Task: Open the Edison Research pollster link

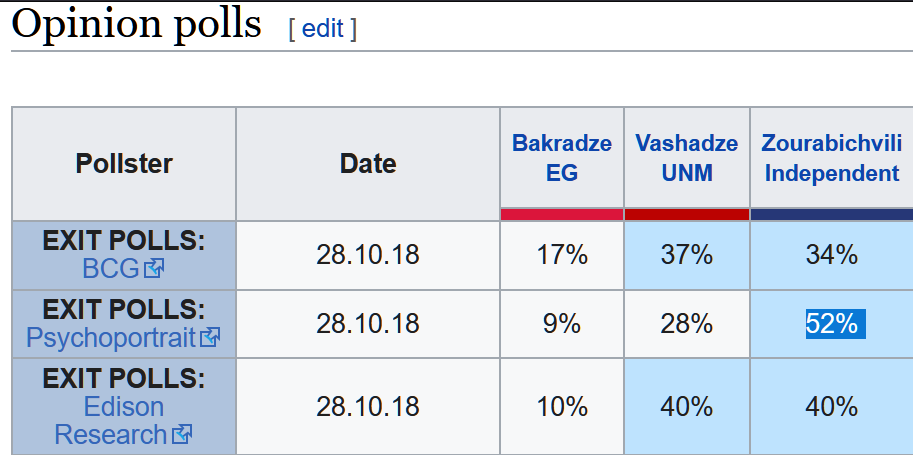Action: pos(111,420)
